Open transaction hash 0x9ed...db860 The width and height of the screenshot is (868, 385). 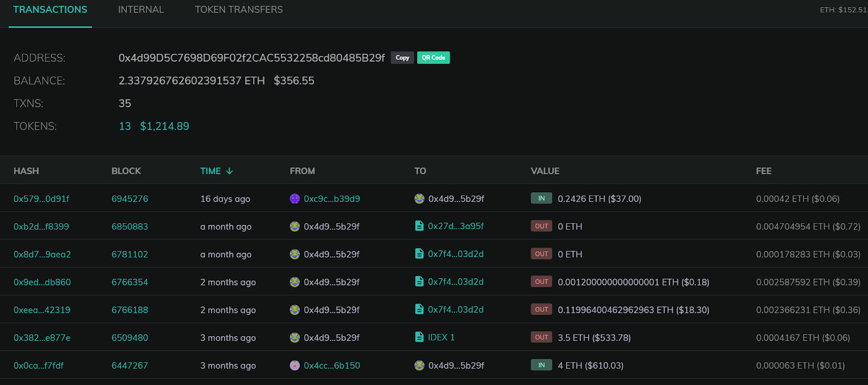click(42, 282)
